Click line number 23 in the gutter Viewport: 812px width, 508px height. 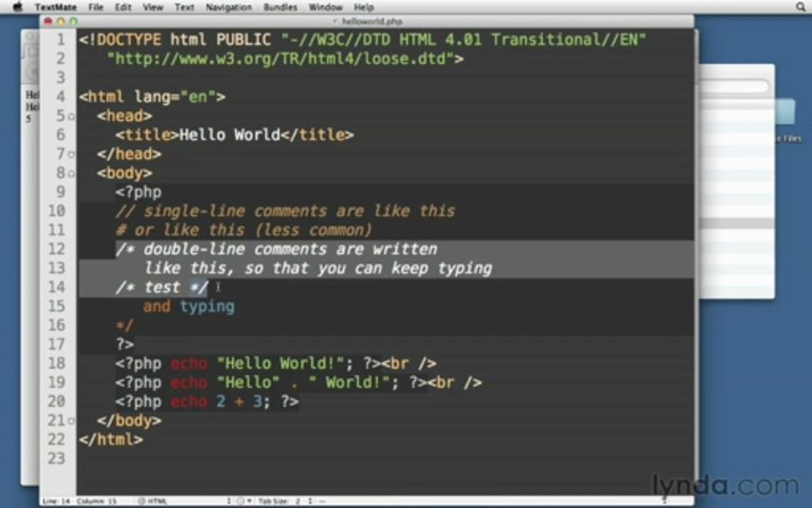[x=57, y=459]
